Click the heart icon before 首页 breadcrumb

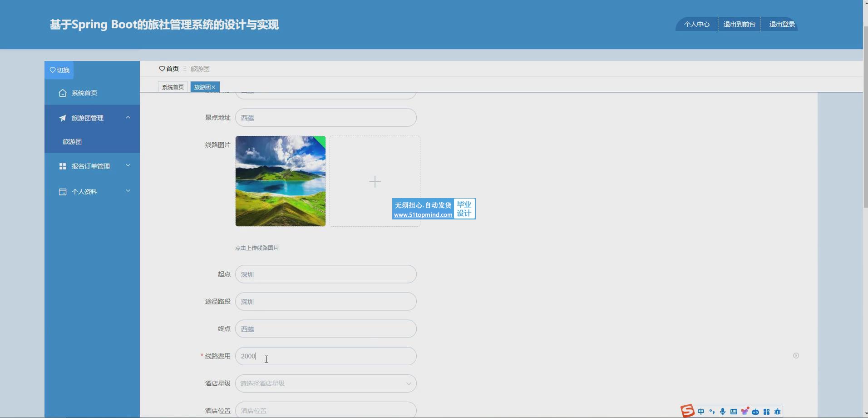(x=162, y=69)
